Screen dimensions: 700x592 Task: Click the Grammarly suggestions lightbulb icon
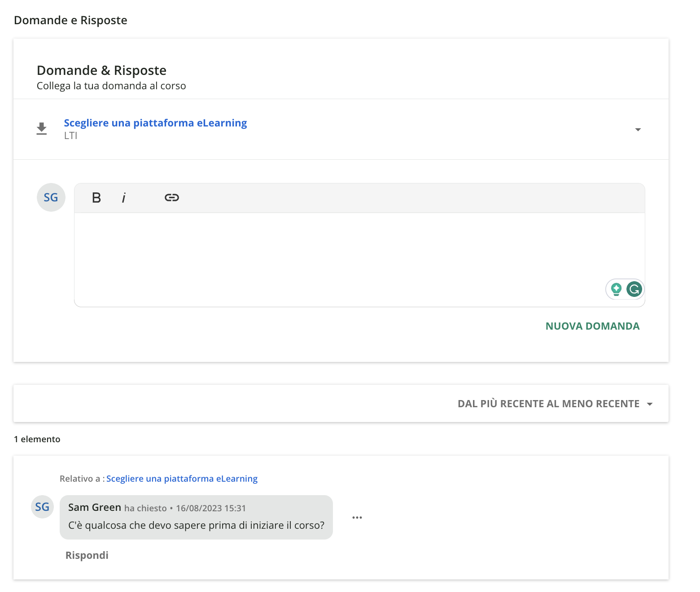[x=617, y=289]
